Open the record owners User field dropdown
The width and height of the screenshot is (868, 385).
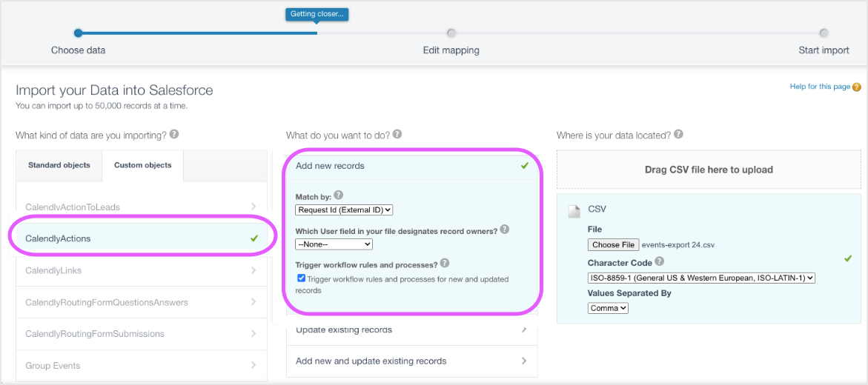tap(334, 244)
